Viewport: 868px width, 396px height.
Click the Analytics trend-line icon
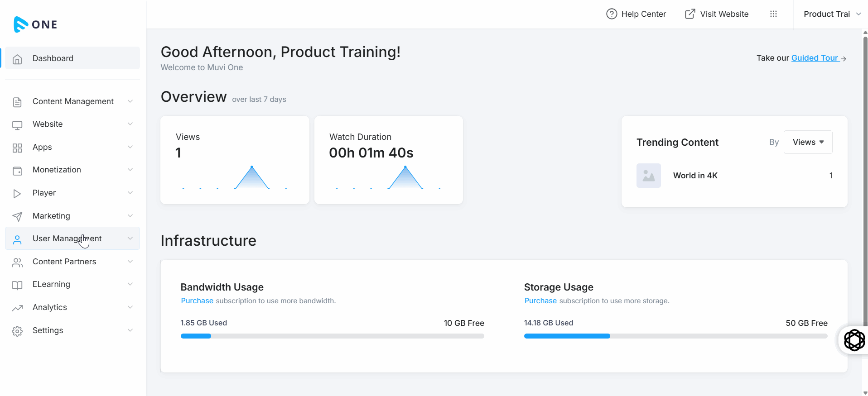17,308
